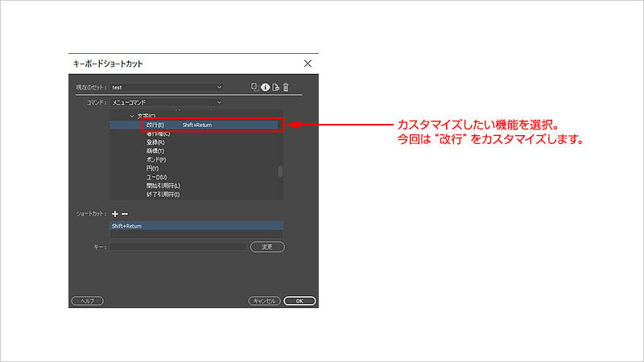
Task: Click the 変更 button
Action: tap(267, 247)
